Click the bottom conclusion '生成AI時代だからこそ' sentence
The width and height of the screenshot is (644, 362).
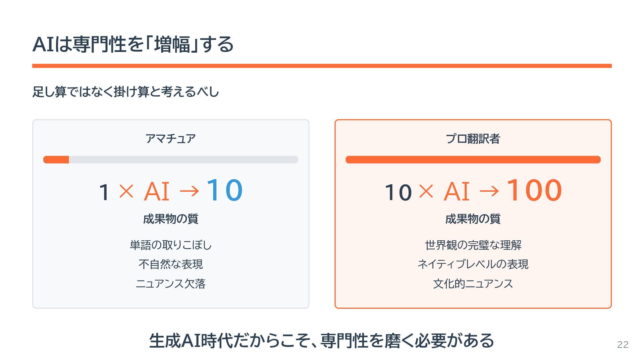[322, 341]
